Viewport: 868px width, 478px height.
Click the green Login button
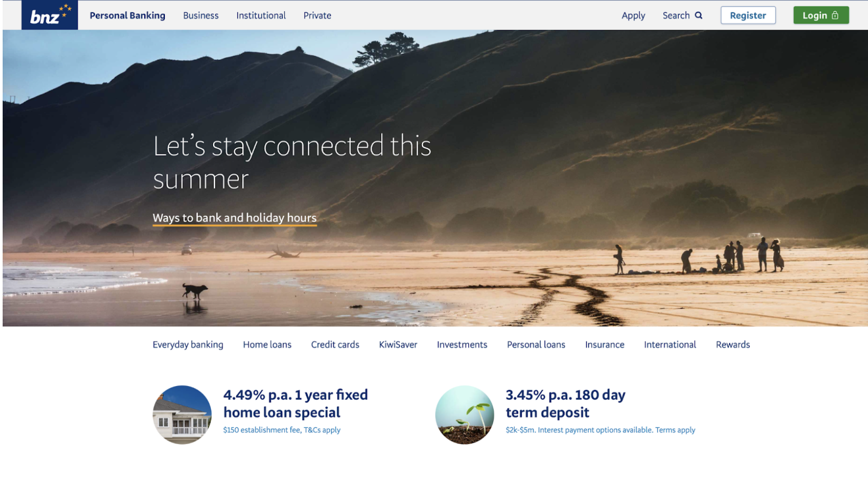click(821, 15)
